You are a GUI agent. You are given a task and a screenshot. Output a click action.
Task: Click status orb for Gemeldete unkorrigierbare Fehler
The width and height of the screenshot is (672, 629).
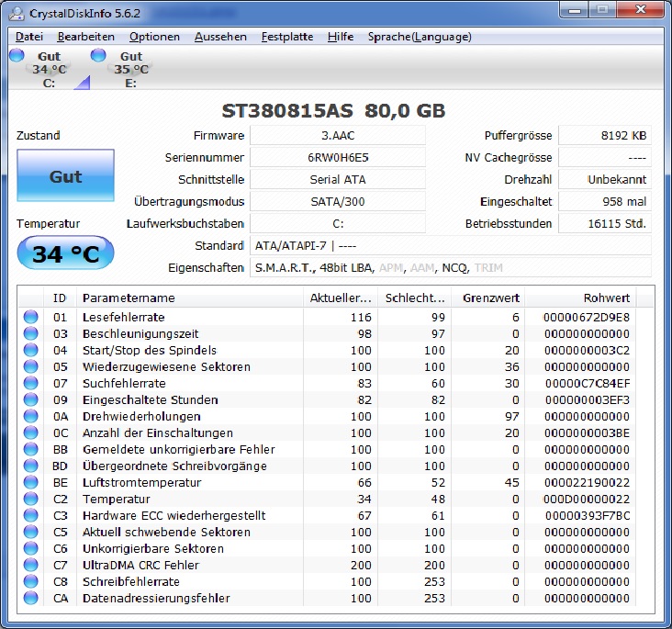point(30,449)
